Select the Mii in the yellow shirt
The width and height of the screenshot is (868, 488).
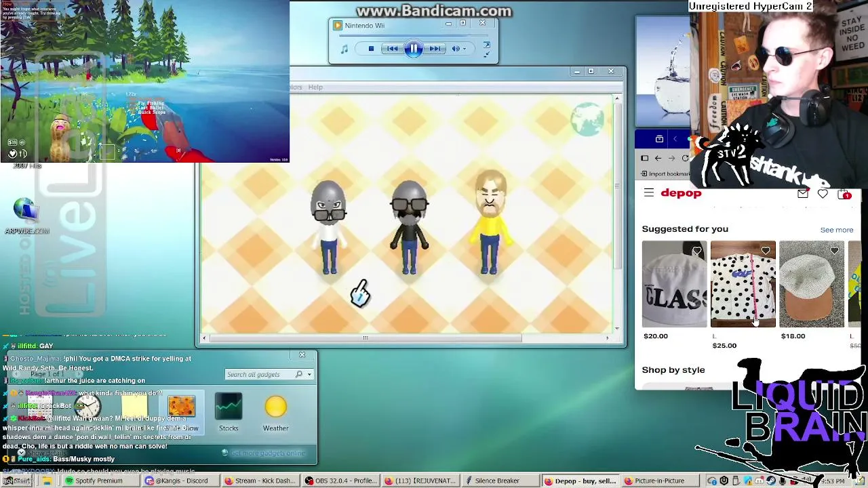[490, 224]
